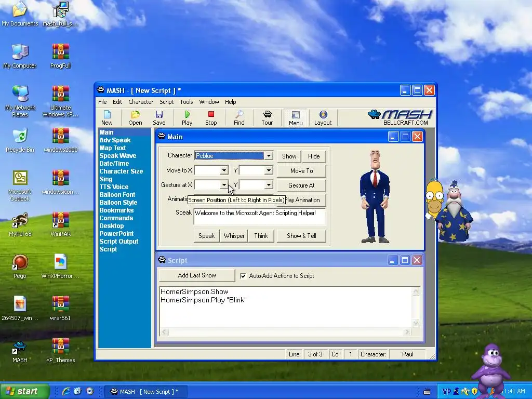Open the Gesture at Y dropdown
The image size is (532, 399).
[269, 185]
